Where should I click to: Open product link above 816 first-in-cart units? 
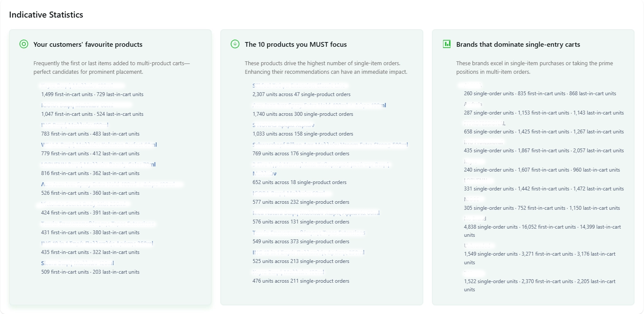click(98, 164)
